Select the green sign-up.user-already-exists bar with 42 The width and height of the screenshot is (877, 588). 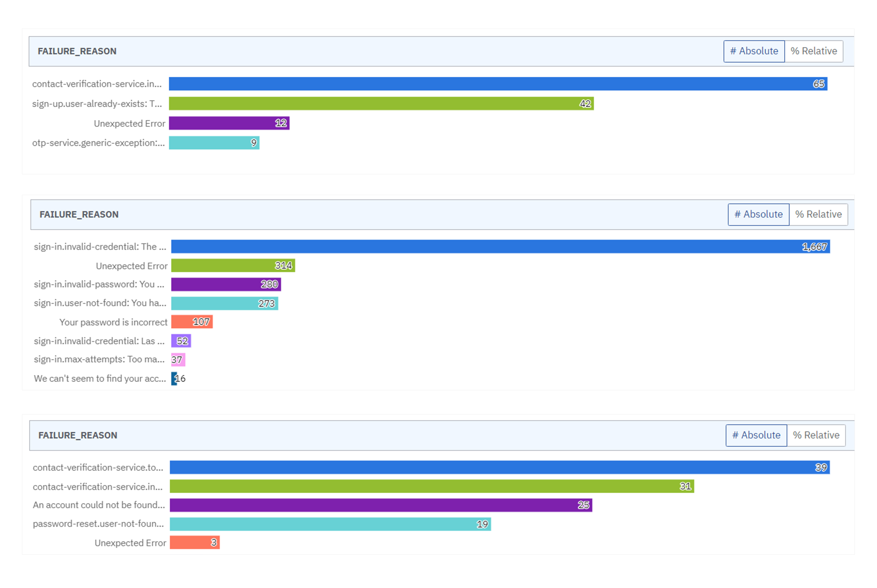tap(381, 104)
